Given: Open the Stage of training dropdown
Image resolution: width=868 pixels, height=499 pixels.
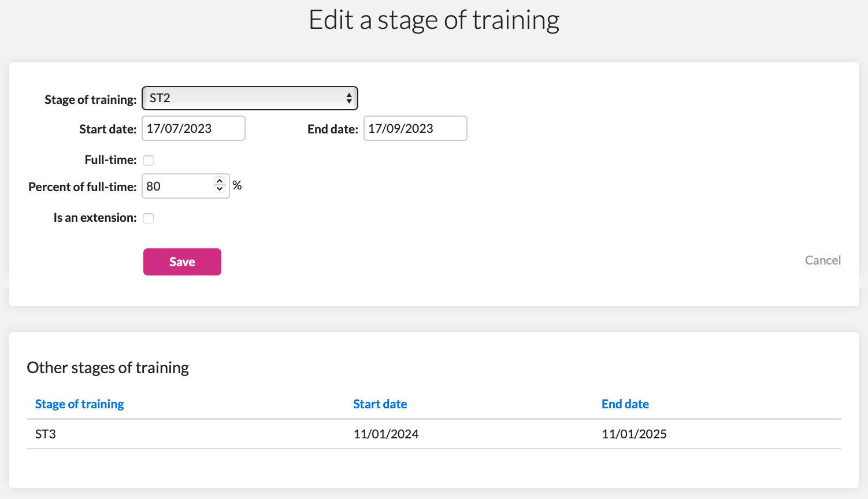Looking at the screenshot, I should (250, 98).
